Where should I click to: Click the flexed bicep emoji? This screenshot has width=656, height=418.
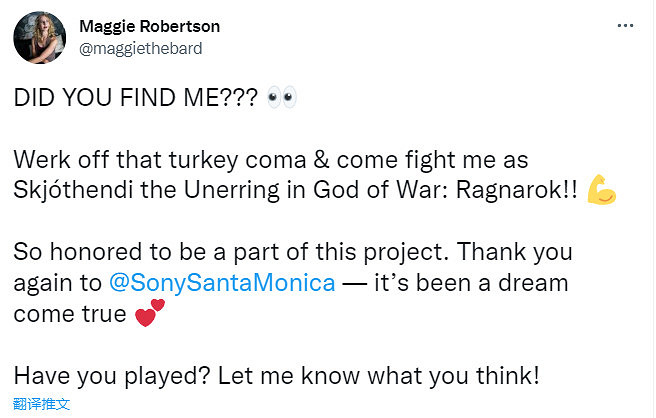(602, 189)
